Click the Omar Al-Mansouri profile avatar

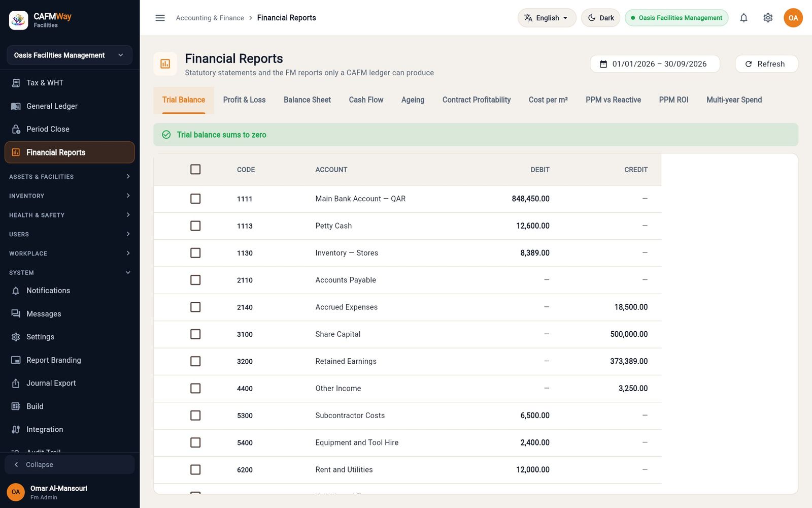point(16,492)
